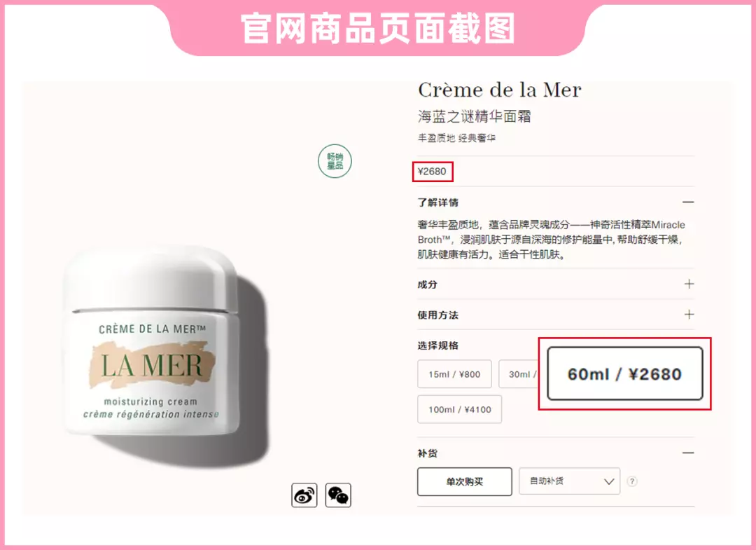
Task: Expand the 成分 ingredients section
Action: 689,284
